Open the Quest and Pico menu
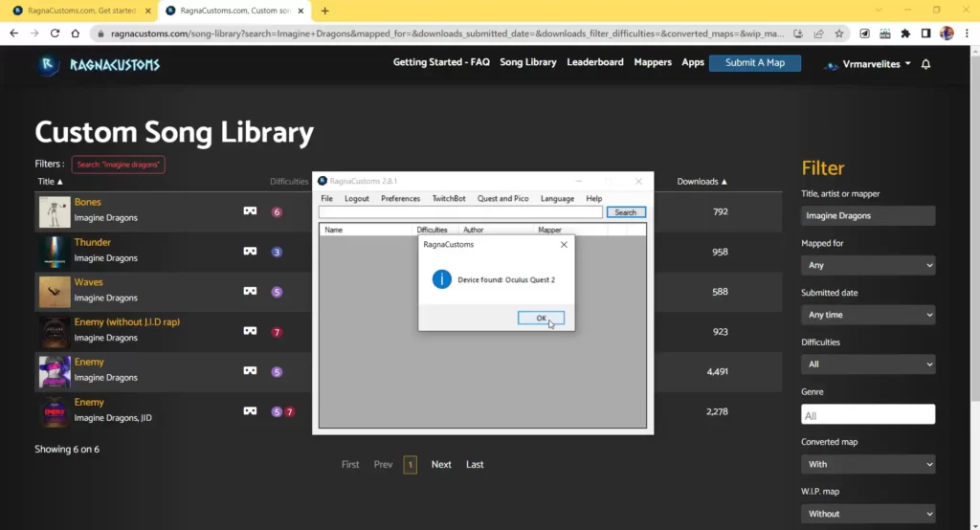The image size is (980, 530). click(x=503, y=198)
